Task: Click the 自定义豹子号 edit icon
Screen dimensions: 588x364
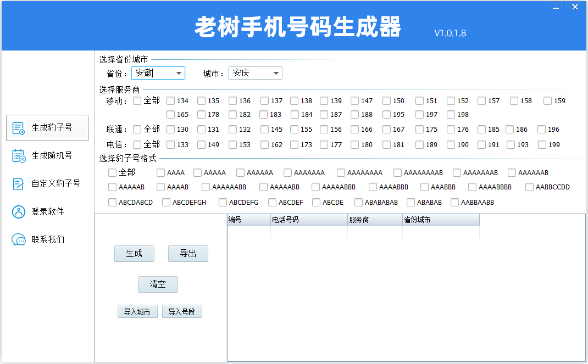Action: click(x=18, y=184)
